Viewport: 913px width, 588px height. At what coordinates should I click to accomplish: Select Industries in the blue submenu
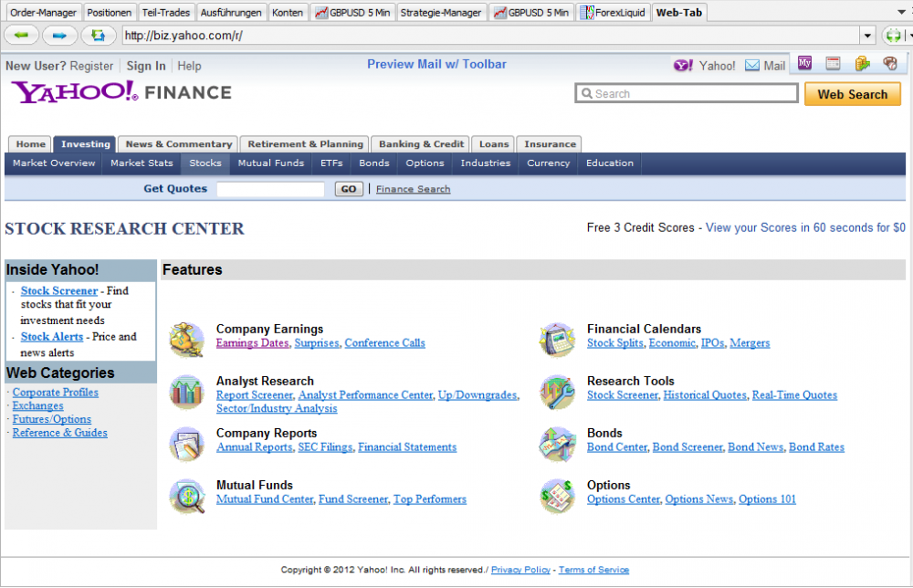[485, 163]
